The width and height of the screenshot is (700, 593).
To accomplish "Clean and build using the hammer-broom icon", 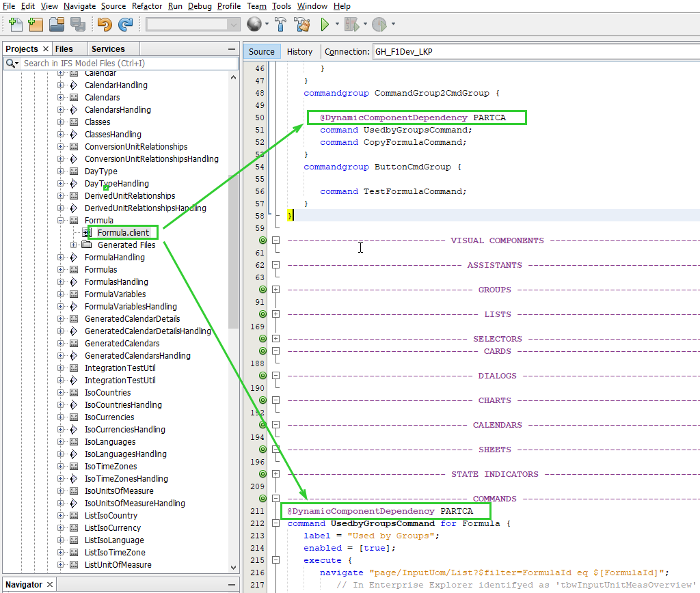I will click(301, 24).
